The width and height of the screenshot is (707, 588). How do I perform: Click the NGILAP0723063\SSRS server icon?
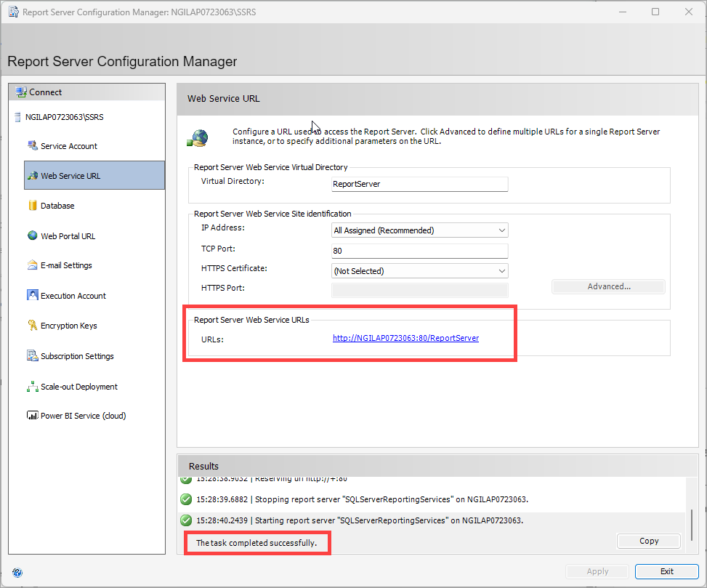coord(17,117)
